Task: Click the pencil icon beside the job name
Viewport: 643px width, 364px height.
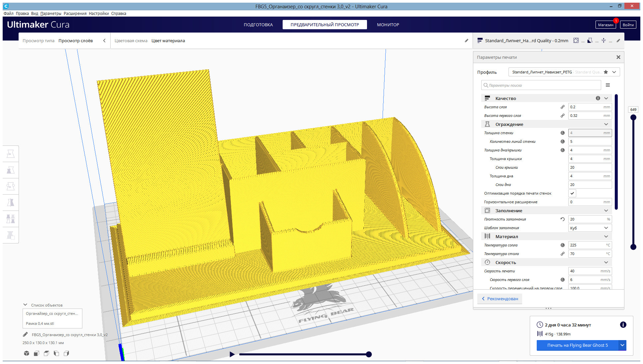Action: click(25, 334)
